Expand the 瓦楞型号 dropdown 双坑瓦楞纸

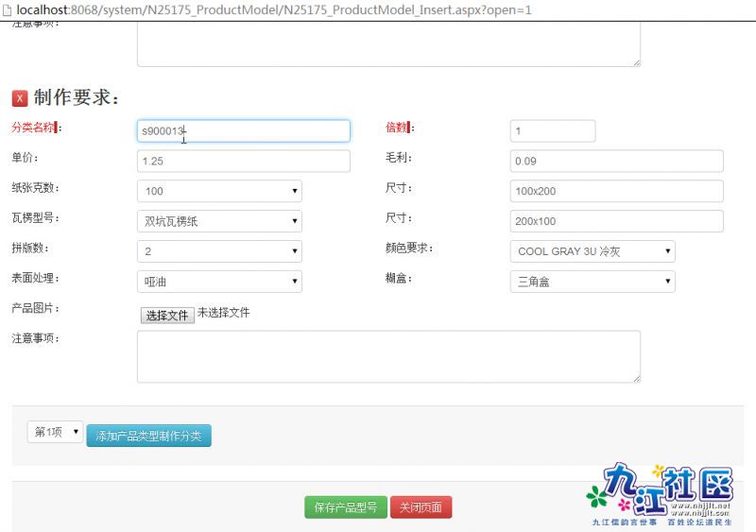[219, 221]
